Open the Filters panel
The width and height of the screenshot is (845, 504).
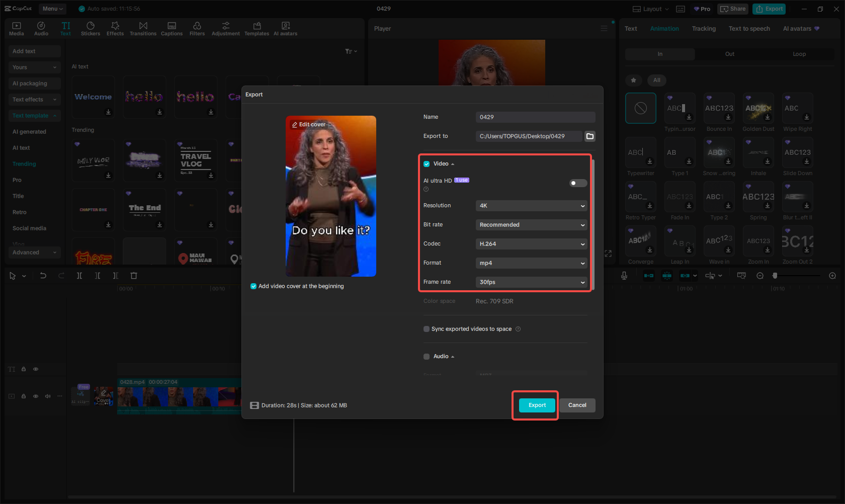(197, 28)
